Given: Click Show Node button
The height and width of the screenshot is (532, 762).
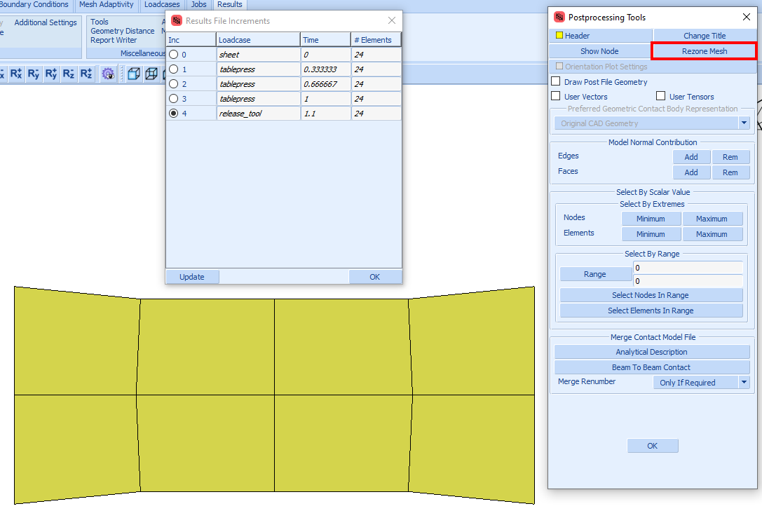Looking at the screenshot, I should pyautogui.click(x=599, y=51).
